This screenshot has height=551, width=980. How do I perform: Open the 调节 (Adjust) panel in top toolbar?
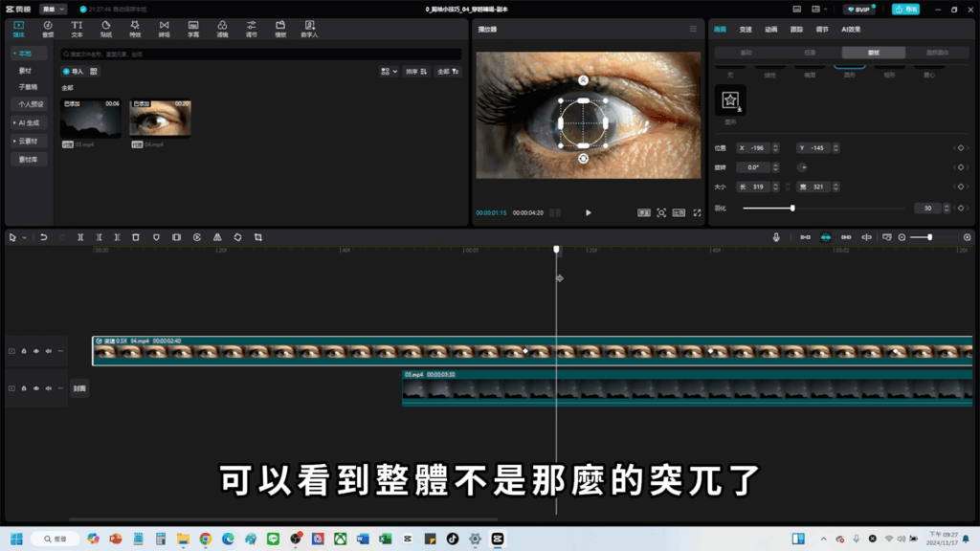click(252, 29)
